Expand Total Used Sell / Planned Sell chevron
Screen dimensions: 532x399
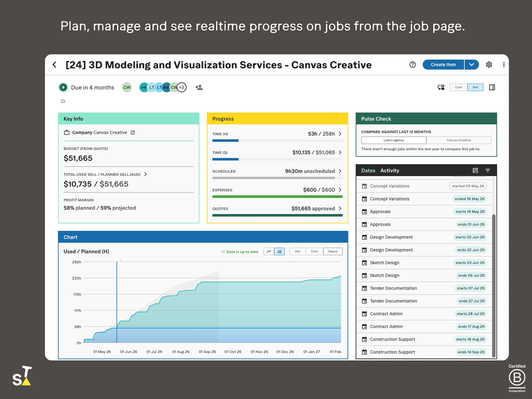point(145,174)
